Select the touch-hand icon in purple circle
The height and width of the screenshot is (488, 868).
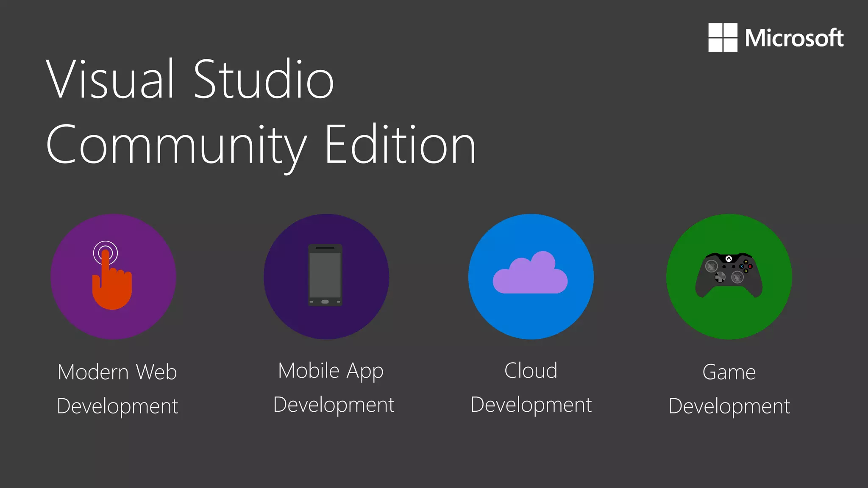pos(113,275)
